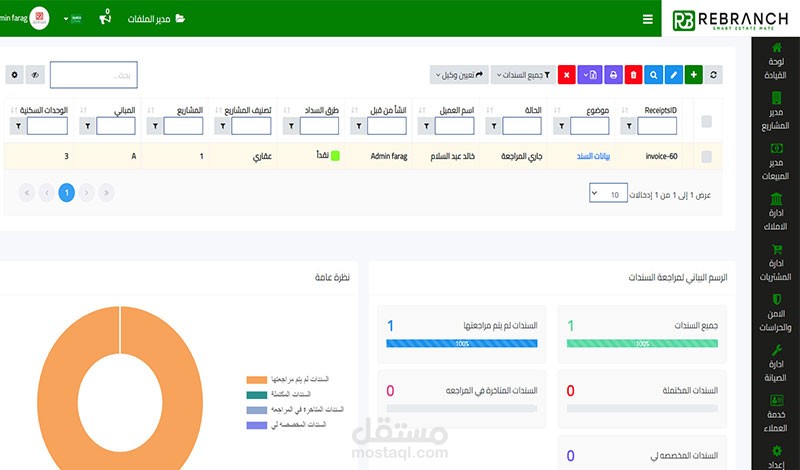800x470 pixels.
Task: Click the green add (plus) button
Action: coord(693,75)
